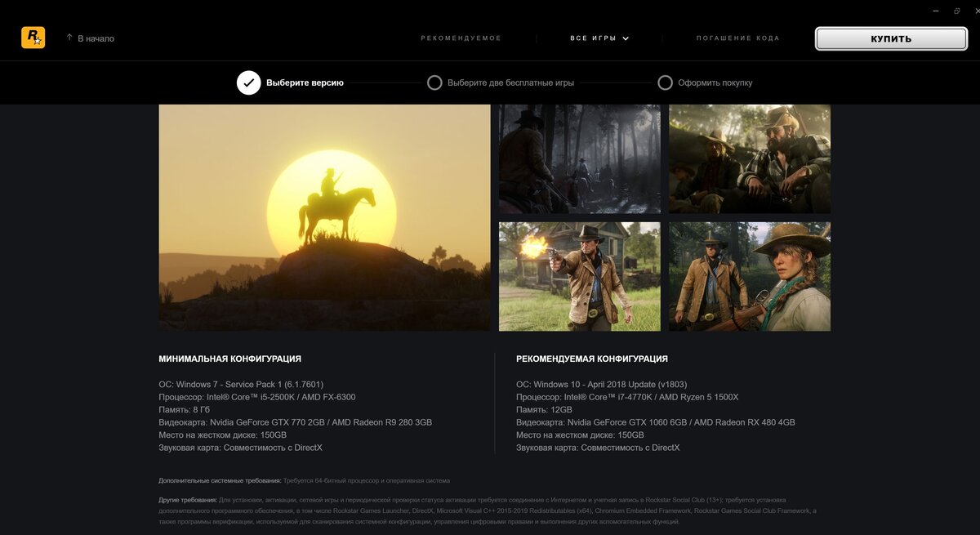This screenshot has width=980, height=535.
Task: Click the 'Intel Core i5-2500K / AMD FX-6300' line
Action: [257, 397]
